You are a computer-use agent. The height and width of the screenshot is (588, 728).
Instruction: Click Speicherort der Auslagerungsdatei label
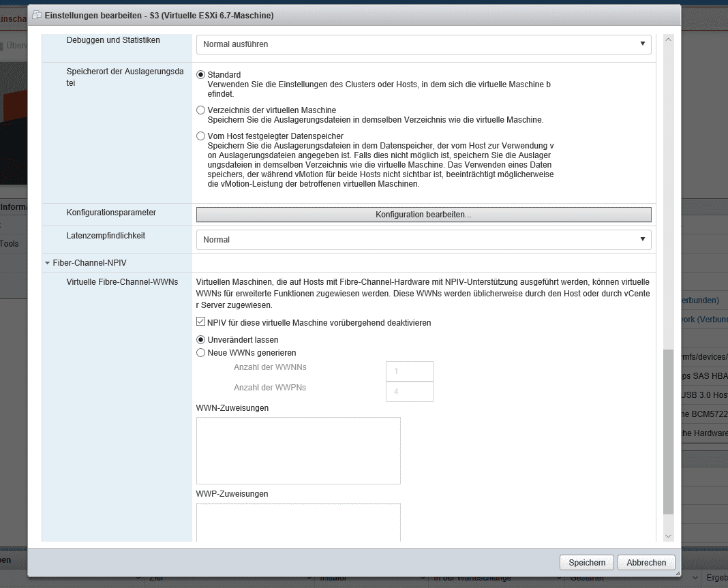click(125, 77)
